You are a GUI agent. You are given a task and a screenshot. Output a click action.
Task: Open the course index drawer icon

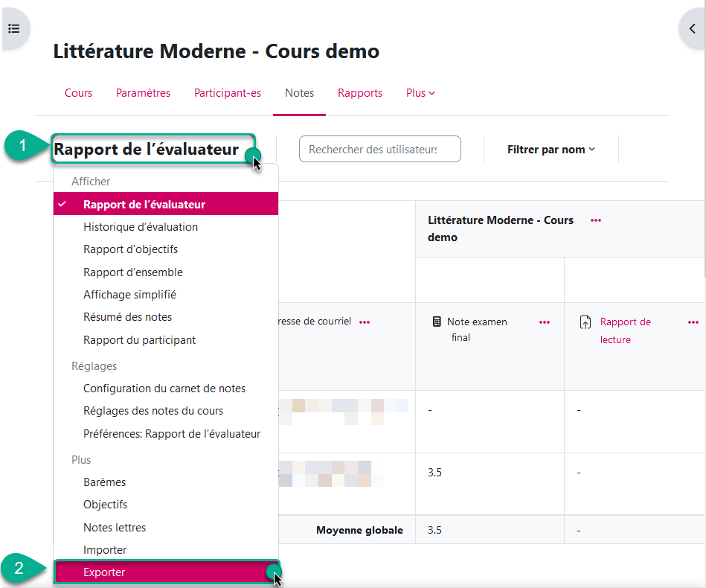(x=13, y=29)
